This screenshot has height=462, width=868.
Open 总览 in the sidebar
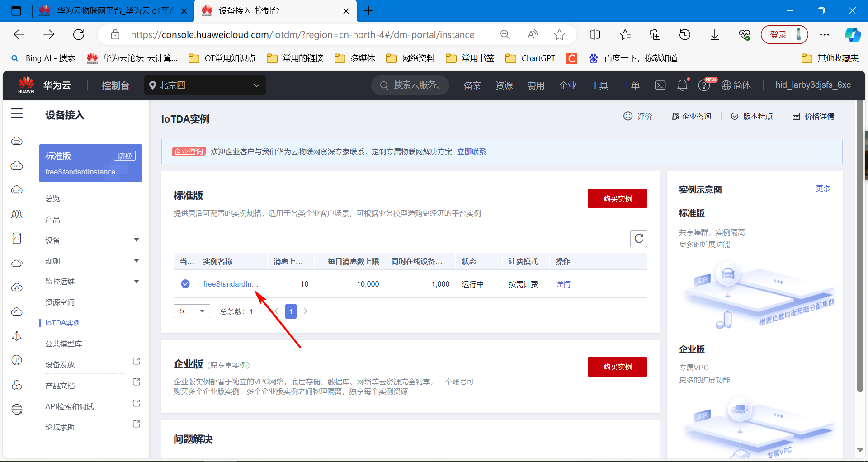pyautogui.click(x=53, y=198)
